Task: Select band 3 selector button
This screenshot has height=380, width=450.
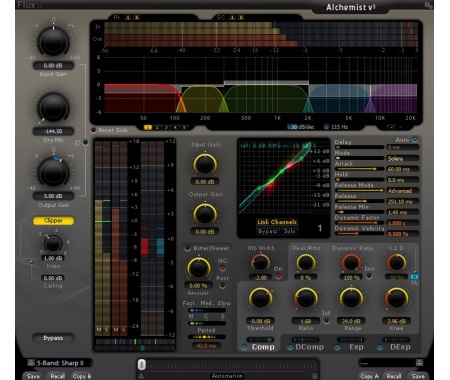Action: pyautogui.click(x=166, y=127)
